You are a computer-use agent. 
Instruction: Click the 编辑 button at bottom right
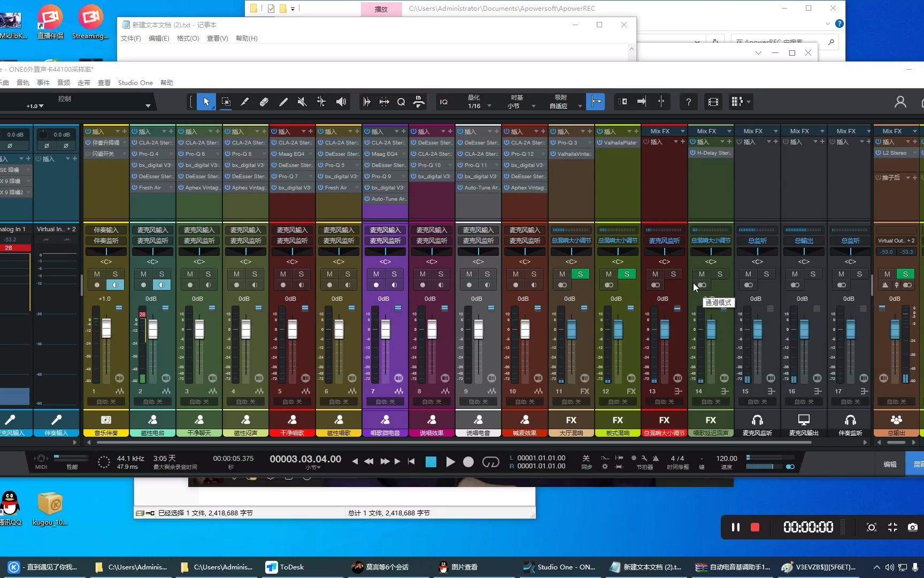(x=890, y=463)
